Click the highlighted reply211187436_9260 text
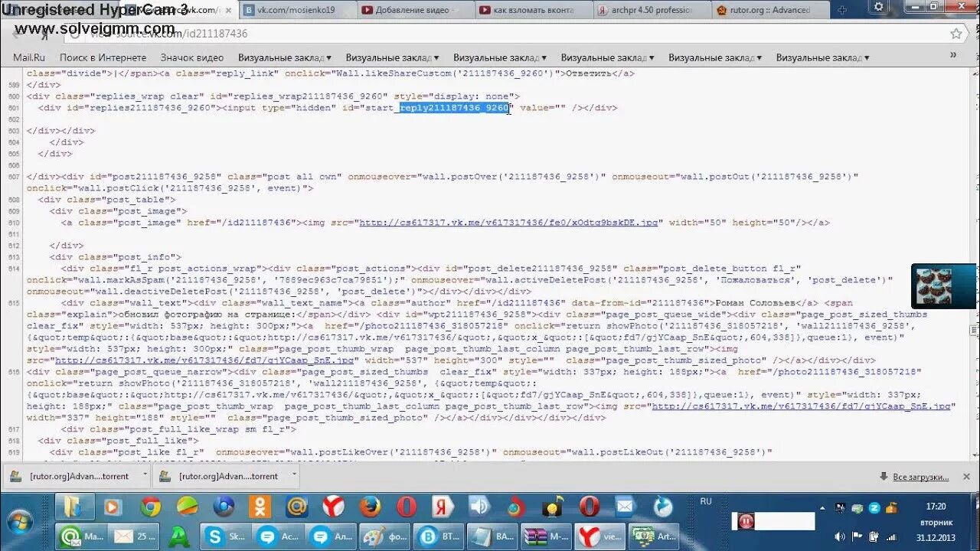The width and height of the screenshot is (980, 551). point(454,108)
